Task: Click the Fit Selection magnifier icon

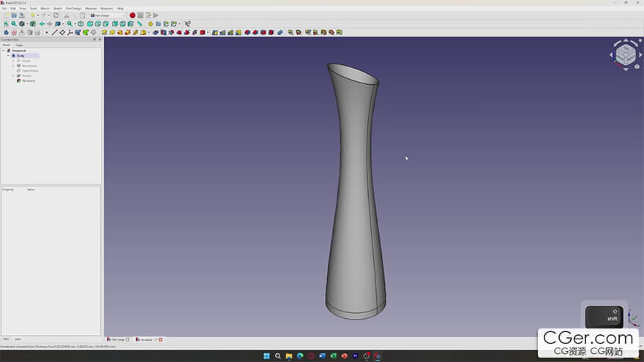Action: tap(14, 24)
